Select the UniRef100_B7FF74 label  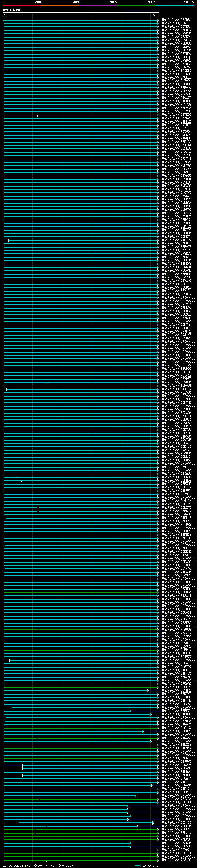[177, 711]
